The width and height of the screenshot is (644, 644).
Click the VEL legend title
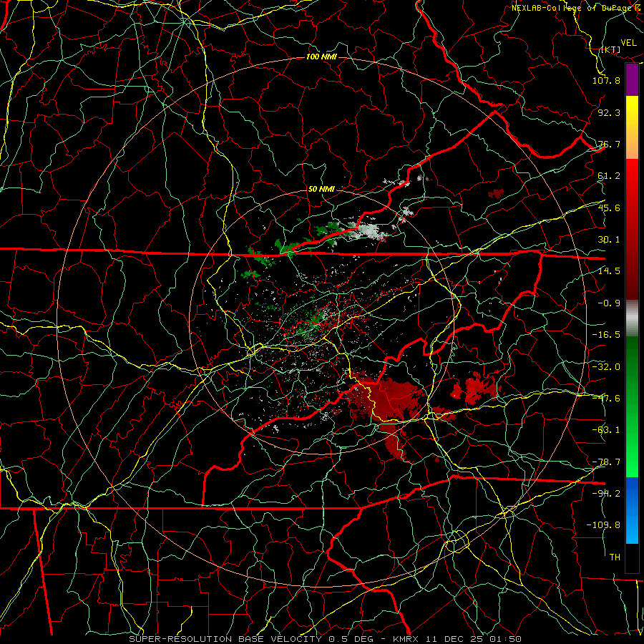(629, 43)
